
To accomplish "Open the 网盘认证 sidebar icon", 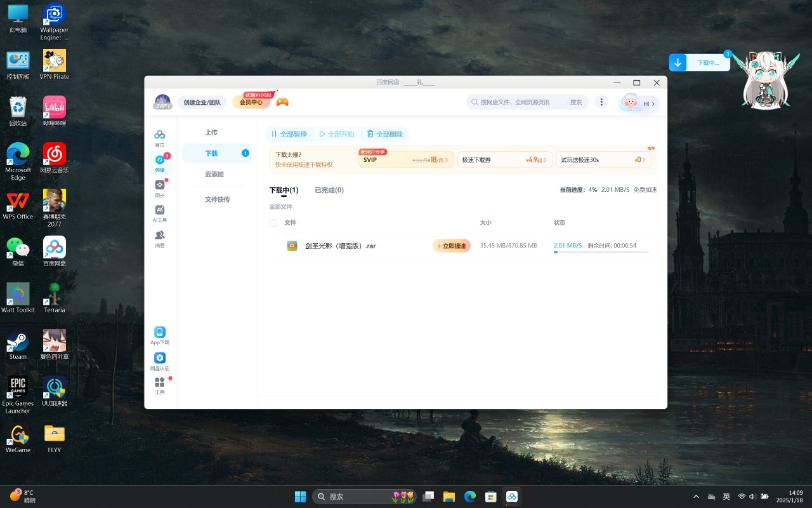I will [160, 362].
